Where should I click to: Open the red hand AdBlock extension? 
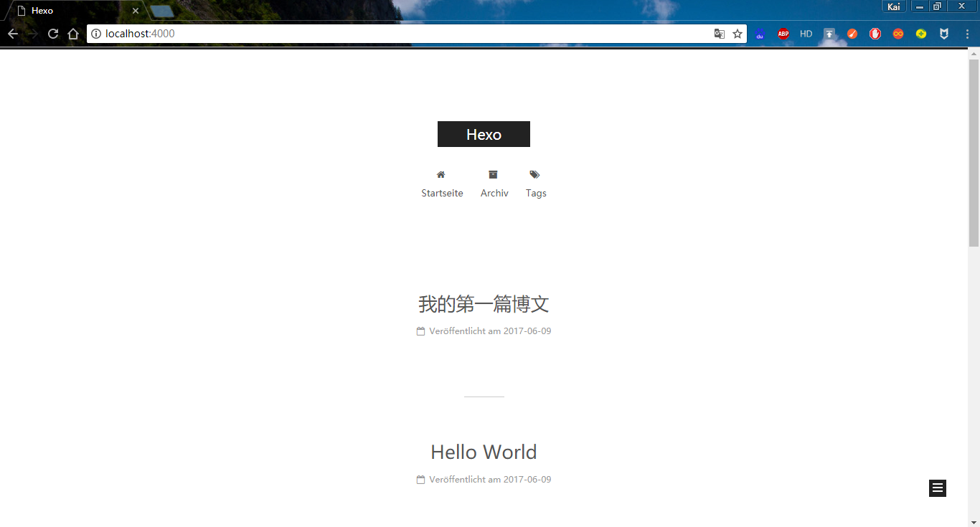[875, 34]
